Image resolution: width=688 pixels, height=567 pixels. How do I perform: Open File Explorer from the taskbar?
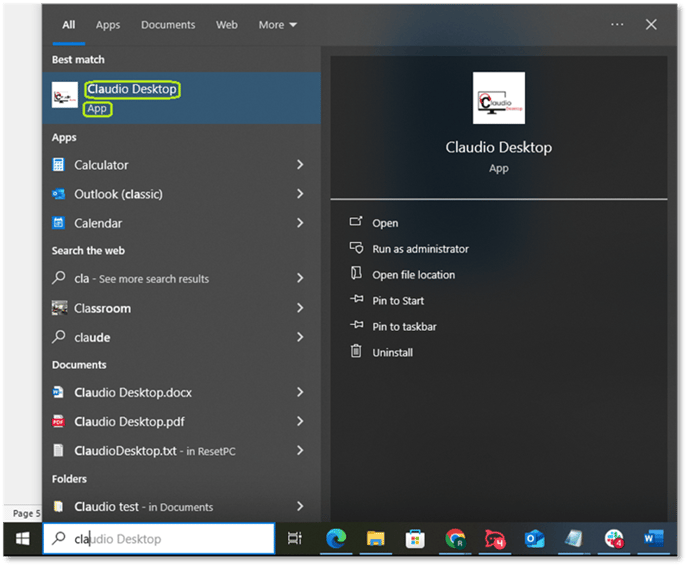pyautogui.click(x=376, y=538)
